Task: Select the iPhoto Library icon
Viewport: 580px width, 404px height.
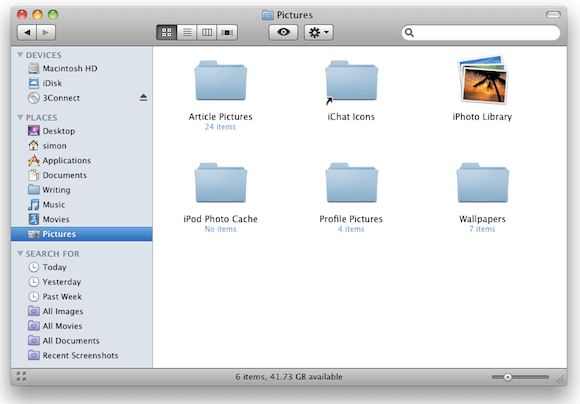Action: tap(482, 80)
